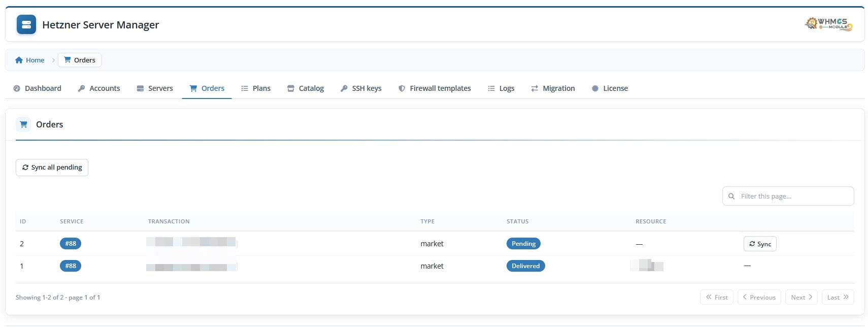Screen dimensions: 868x327
Task: Sync the pending order 2
Action: click(760, 244)
